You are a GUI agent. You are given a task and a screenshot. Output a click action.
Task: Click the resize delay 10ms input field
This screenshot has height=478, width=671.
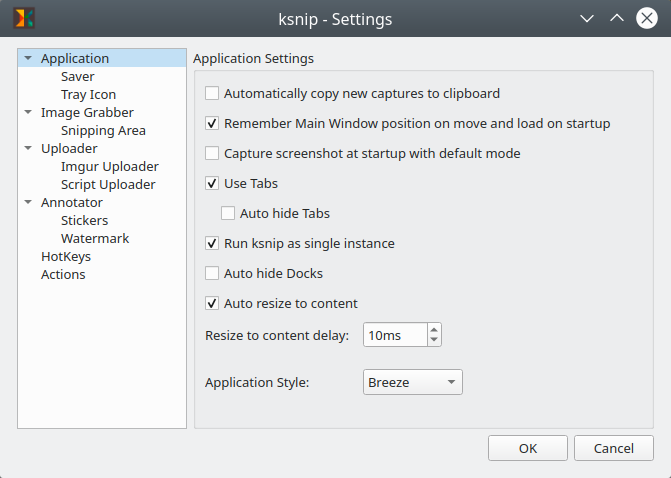[x=393, y=335]
